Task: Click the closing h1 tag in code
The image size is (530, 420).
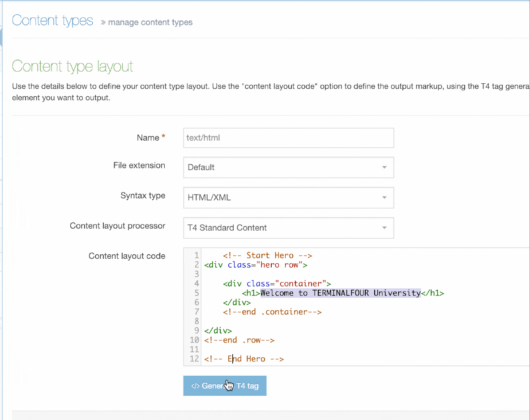Action: 432,293
